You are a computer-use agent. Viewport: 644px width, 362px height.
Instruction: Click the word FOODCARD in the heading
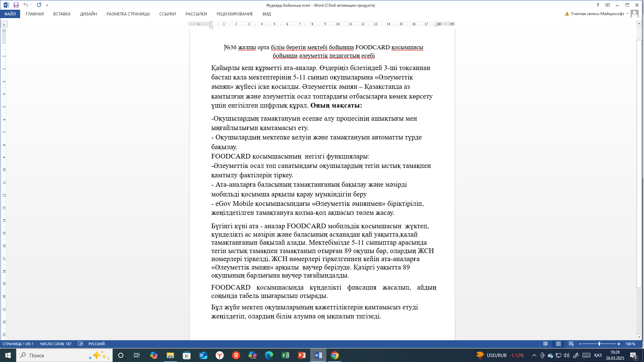372,47
